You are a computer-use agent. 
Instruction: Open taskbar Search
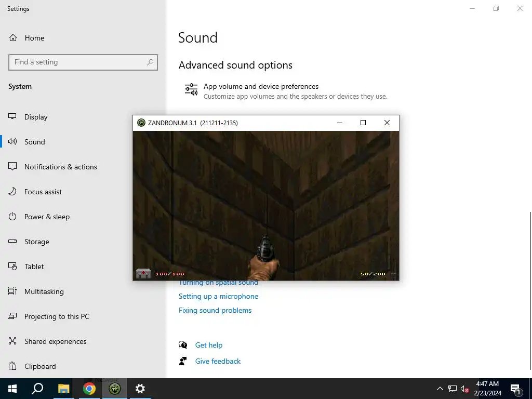click(37, 389)
